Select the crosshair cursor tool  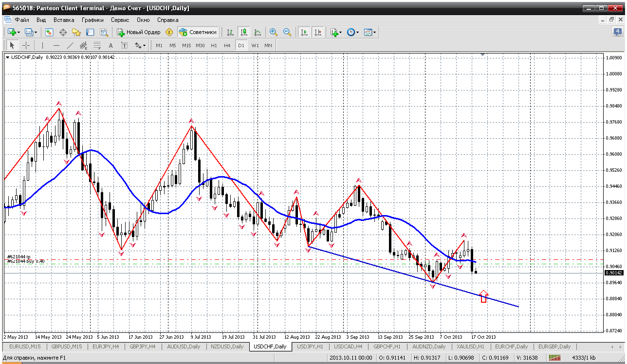click(26, 45)
